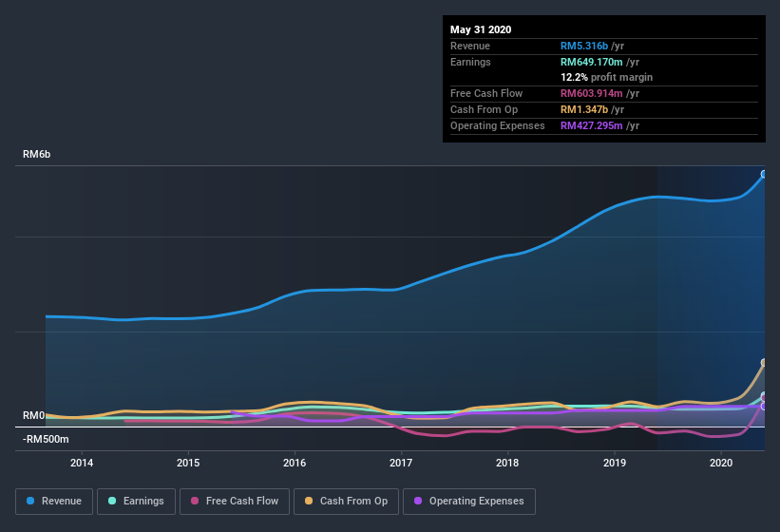This screenshot has width=780, height=532.
Task: Click the 2017 x-axis label
Action: (401, 463)
